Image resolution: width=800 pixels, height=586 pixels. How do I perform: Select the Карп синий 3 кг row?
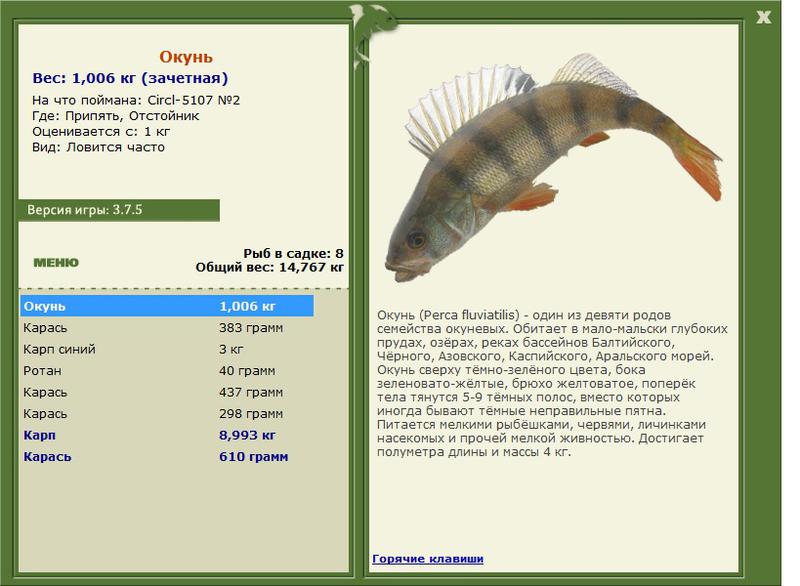[167, 349]
